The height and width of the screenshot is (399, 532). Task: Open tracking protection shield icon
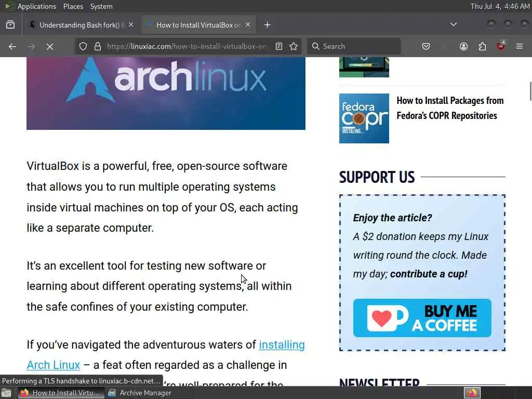coord(83,46)
